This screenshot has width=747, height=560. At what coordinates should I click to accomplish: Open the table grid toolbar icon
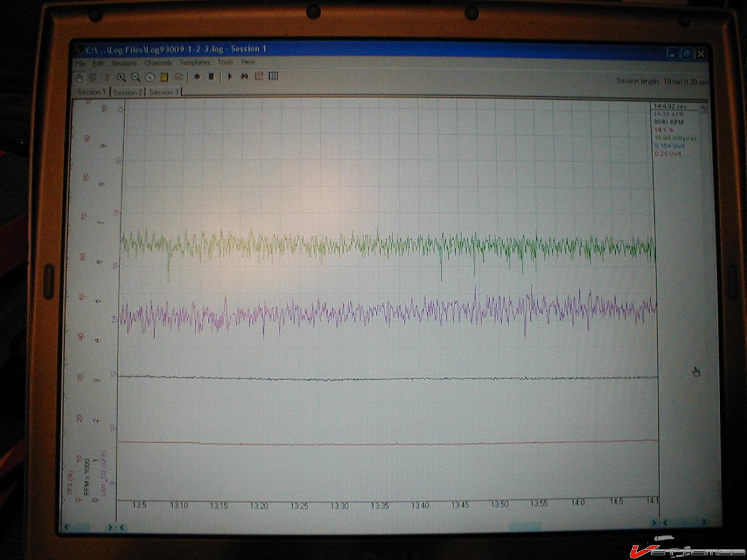273,76
